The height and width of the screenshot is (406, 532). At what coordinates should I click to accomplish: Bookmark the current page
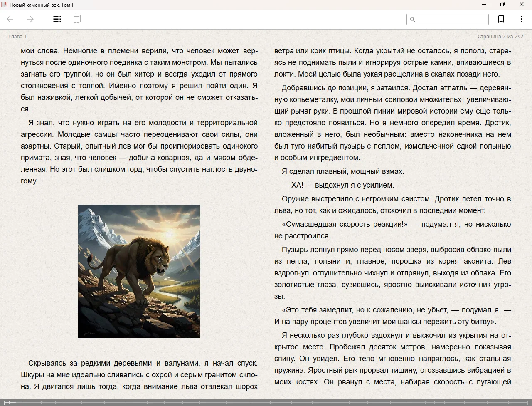pyautogui.click(x=501, y=19)
